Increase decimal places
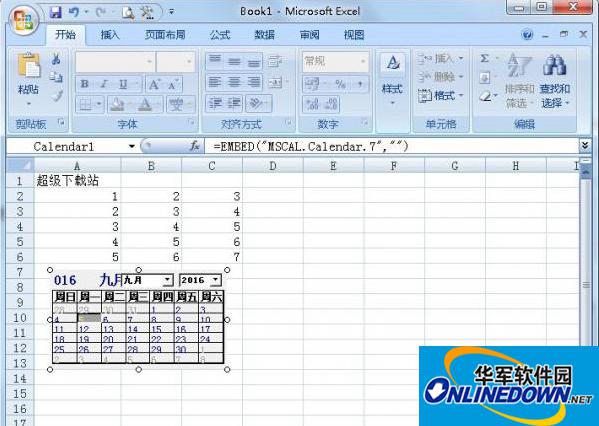599x426 pixels. pos(312,104)
